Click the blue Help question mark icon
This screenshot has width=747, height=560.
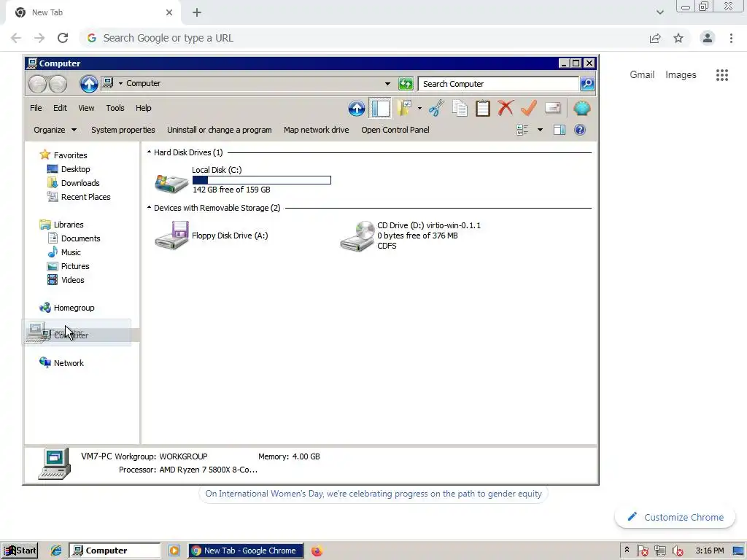click(x=580, y=130)
